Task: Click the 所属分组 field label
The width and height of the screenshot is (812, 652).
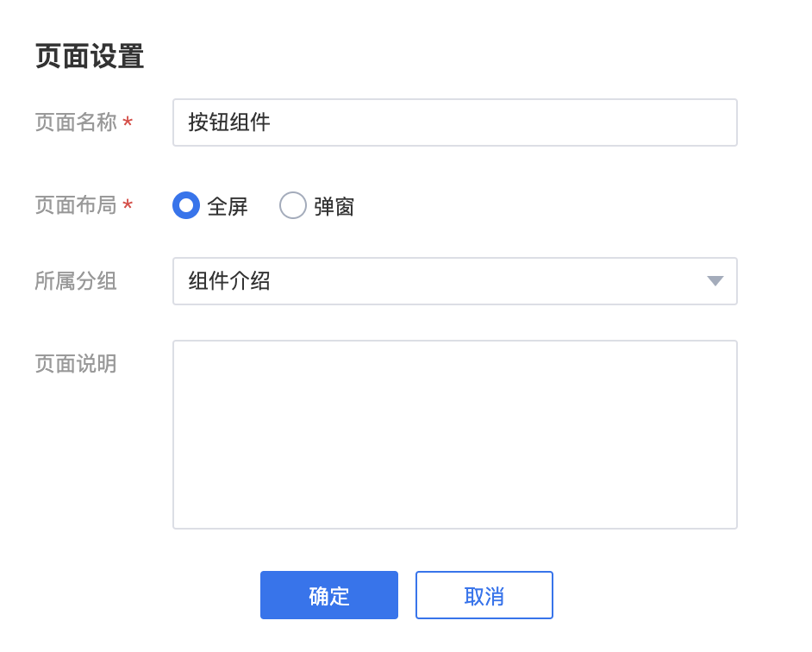Action: pyautogui.click(x=76, y=281)
